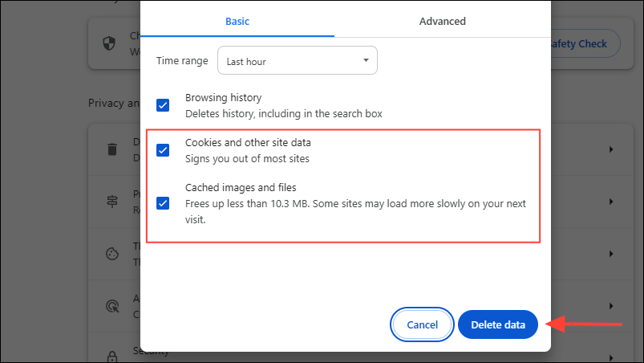The width and height of the screenshot is (644, 363).
Task: Click the cookie icon in settings list
Action: [112, 254]
